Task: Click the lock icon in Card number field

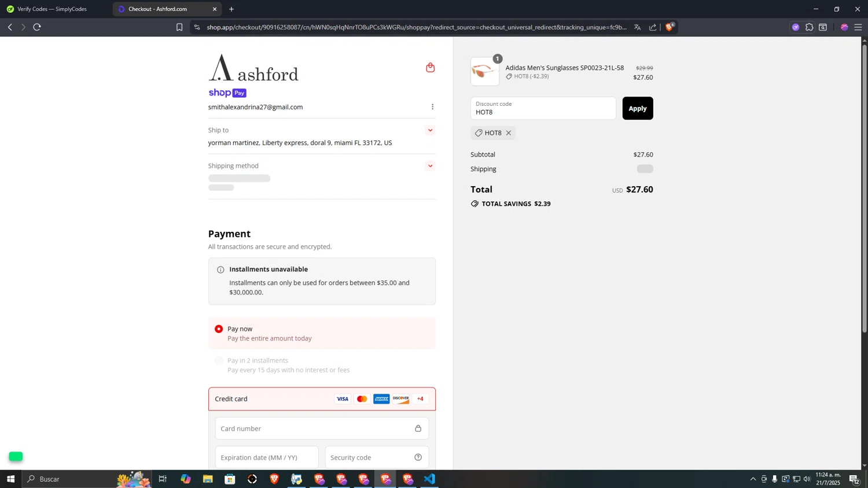Action: [418, 428]
